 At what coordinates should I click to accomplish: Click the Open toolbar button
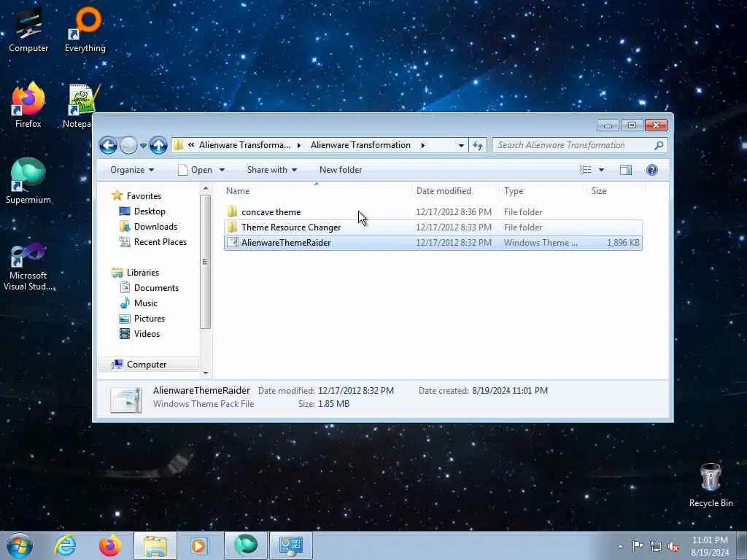click(x=196, y=170)
